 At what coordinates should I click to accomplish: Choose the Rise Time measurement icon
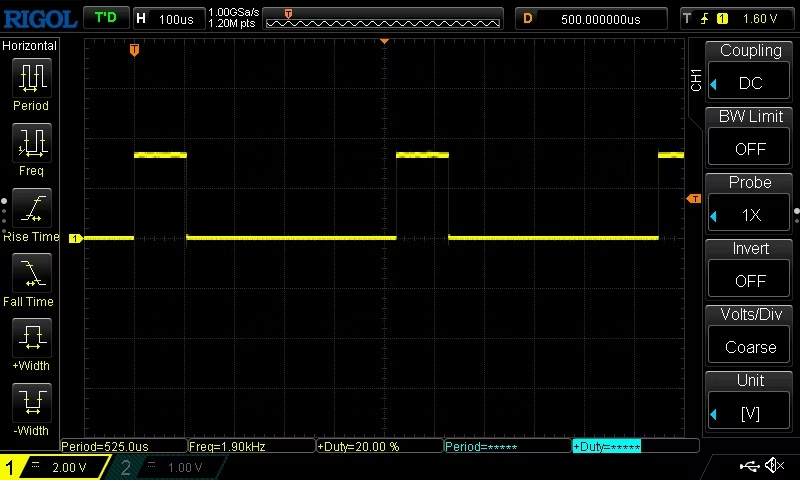32,208
